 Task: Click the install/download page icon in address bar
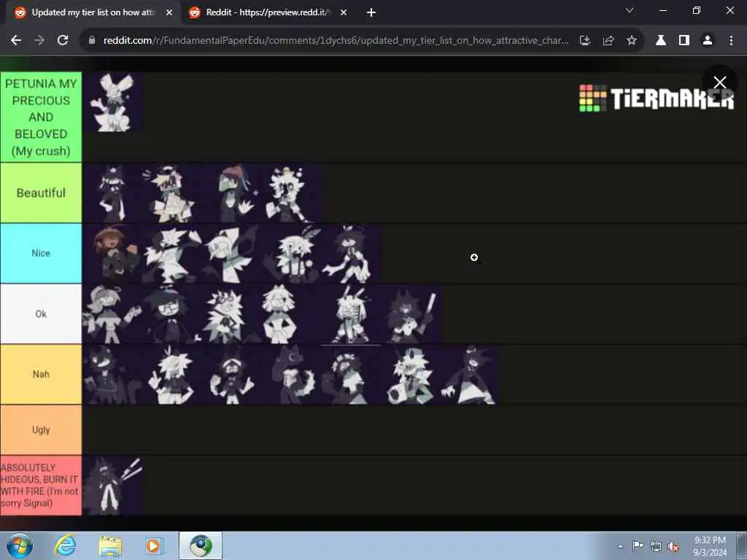click(x=584, y=41)
